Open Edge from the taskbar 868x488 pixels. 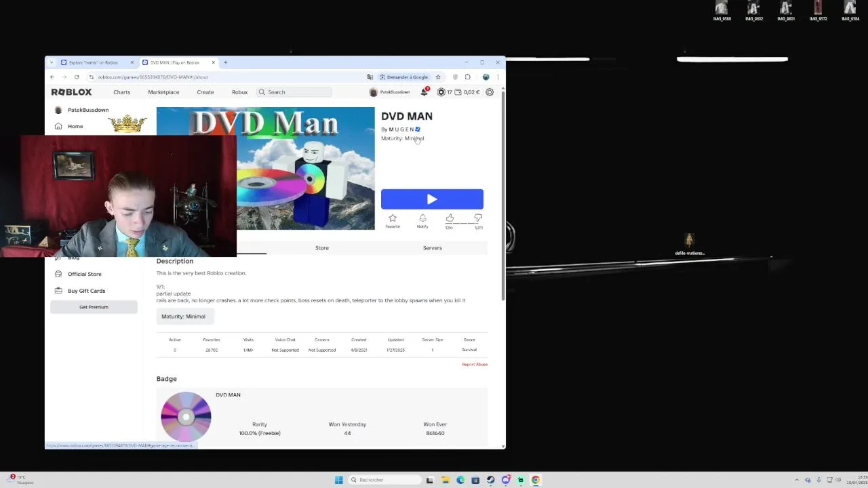point(460,480)
